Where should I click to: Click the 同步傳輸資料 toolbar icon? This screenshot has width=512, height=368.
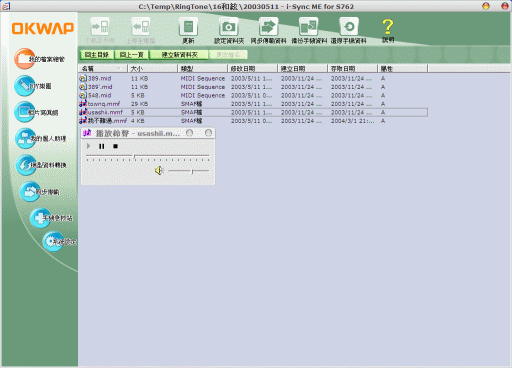point(268,26)
